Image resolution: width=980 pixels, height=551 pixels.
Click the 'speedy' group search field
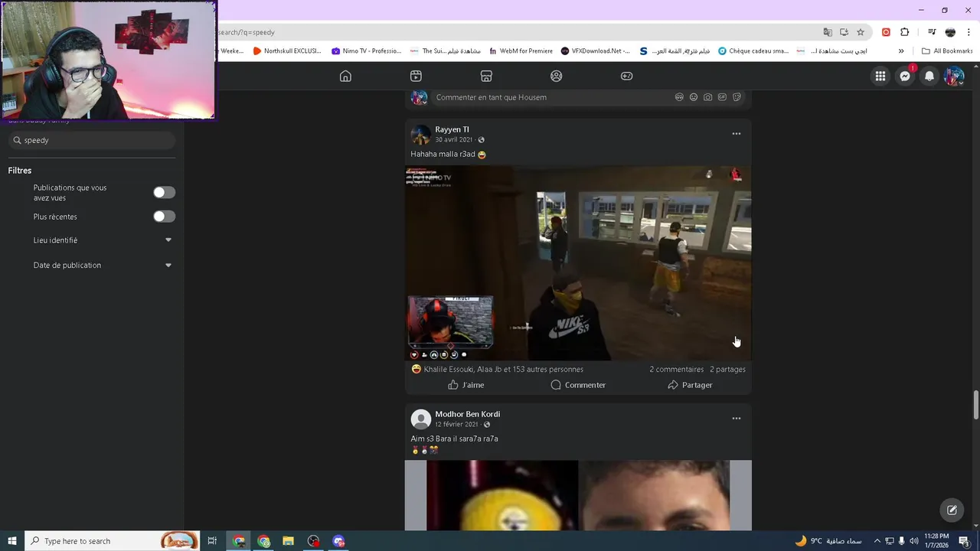(92, 140)
